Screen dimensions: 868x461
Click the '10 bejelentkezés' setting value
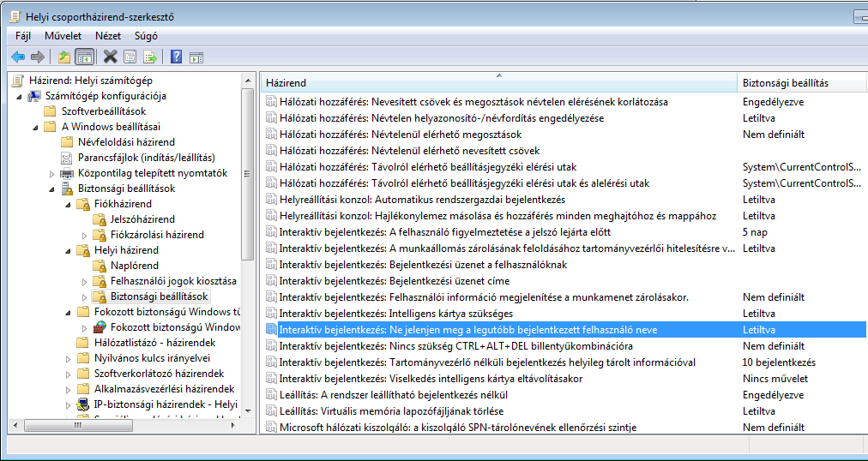[x=779, y=362]
